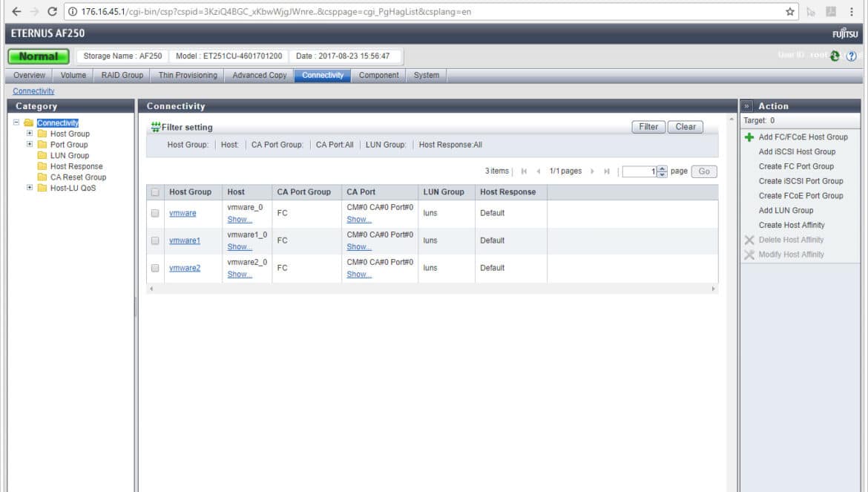The width and height of the screenshot is (868, 492).
Task: Click the CA Reset Group folder icon
Action: click(42, 177)
